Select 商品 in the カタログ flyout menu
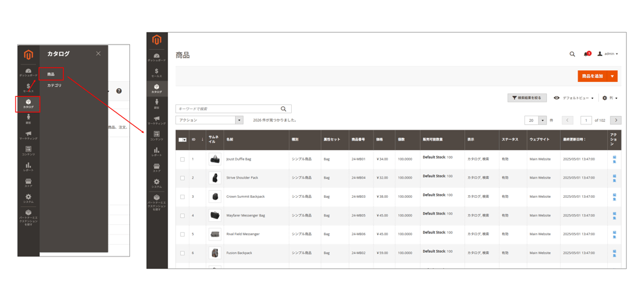The height and width of the screenshot is (301, 644). click(51, 74)
